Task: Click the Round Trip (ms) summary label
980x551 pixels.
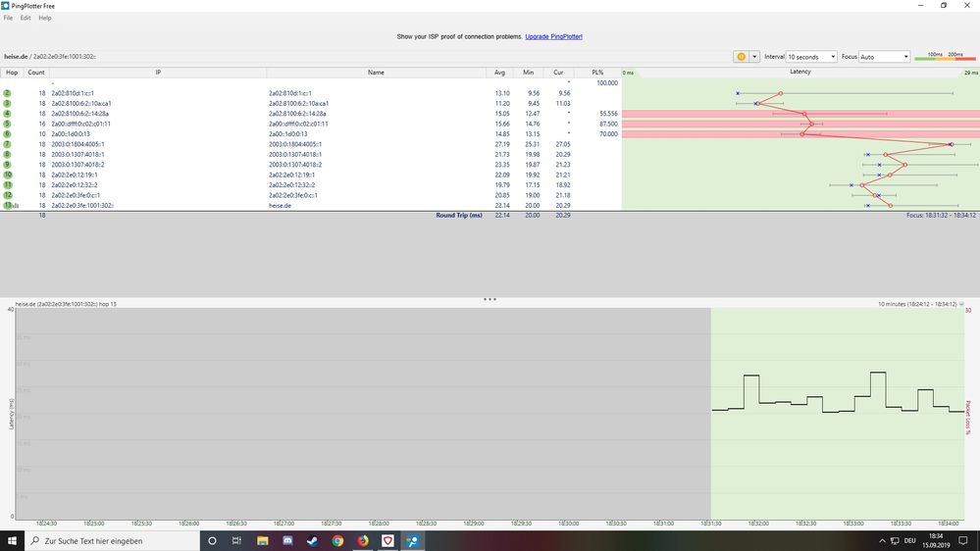Action: pos(459,215)
